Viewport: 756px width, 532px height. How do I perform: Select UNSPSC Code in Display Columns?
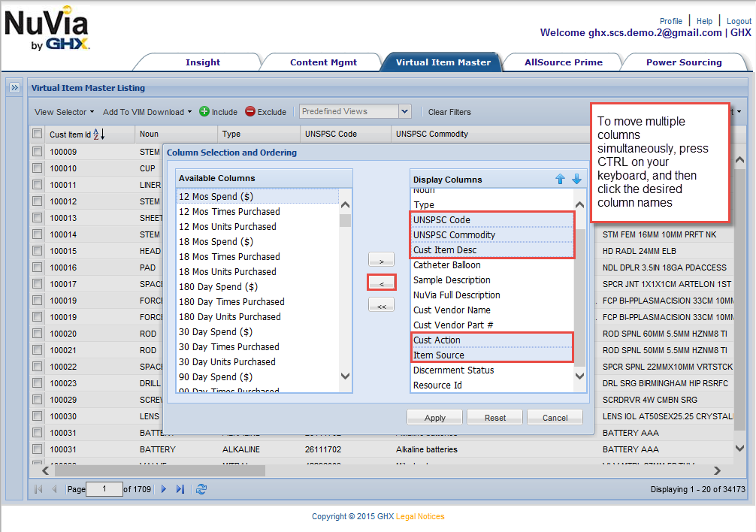click(x=492, y=219)
